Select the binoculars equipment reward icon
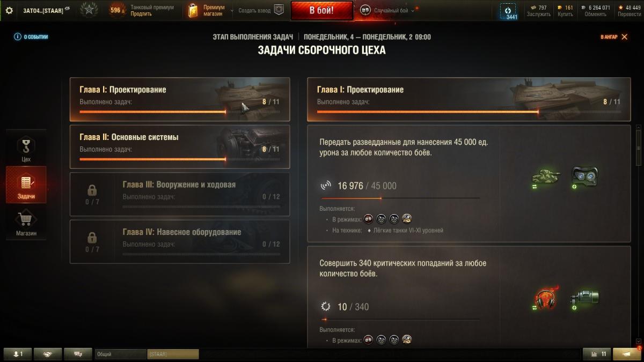 584,176
